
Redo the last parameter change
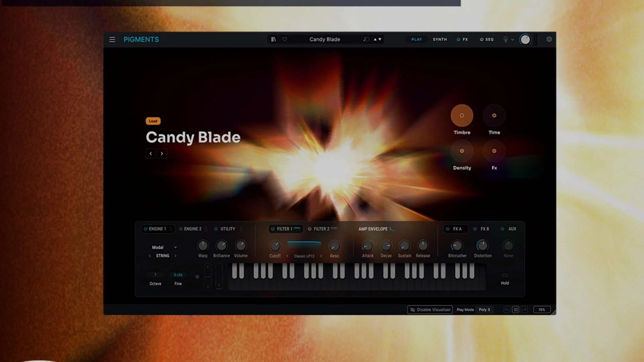[x=525, y=309]
